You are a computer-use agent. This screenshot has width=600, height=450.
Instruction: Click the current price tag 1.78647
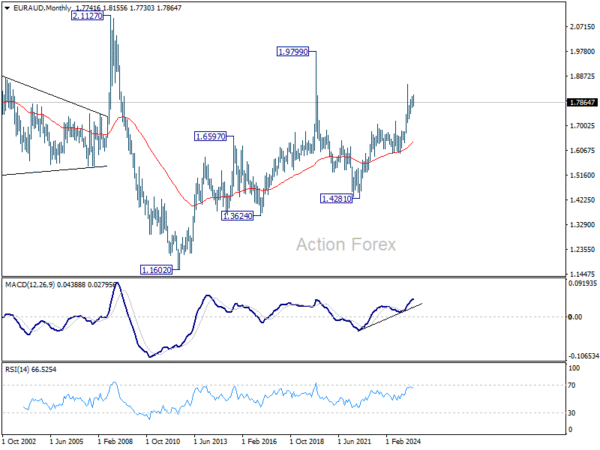click(x=582, y=103)
